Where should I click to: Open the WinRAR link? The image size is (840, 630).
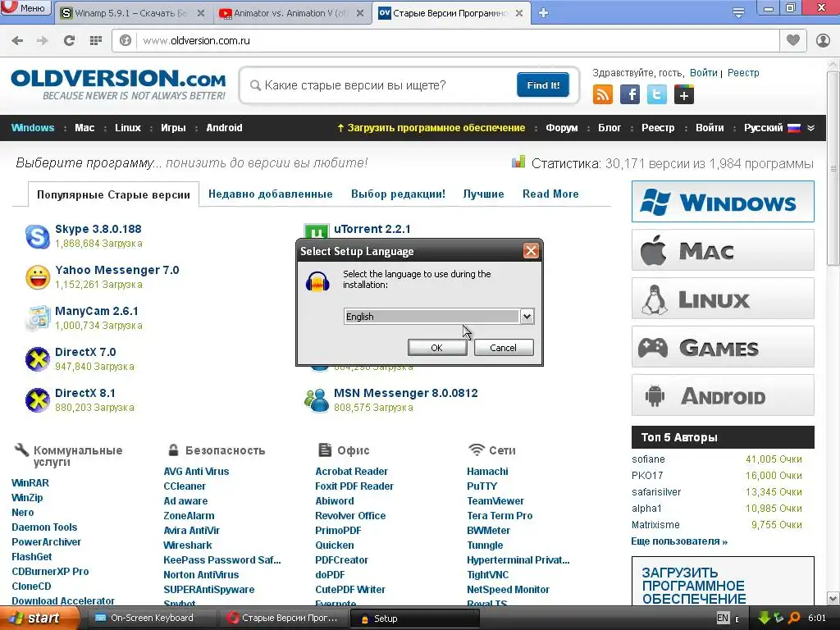30,482
